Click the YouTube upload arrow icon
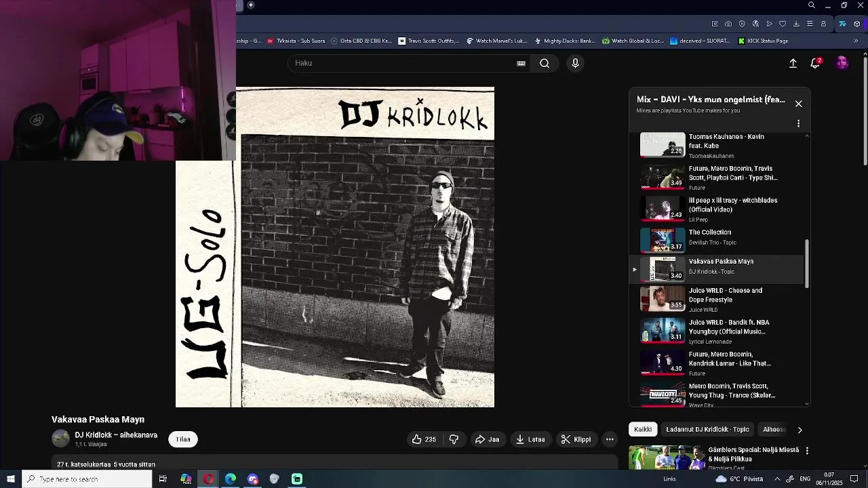868x488 pixels. 793,63
